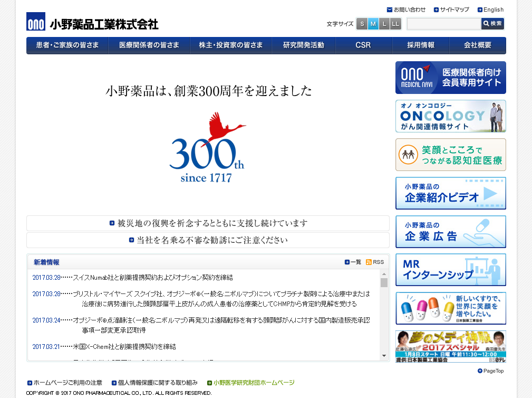Image resolution: width=532 pixels, height=398 pixels.
Task: Open 医療関係者の皆さま menu
Action: [x=149, y=45]
